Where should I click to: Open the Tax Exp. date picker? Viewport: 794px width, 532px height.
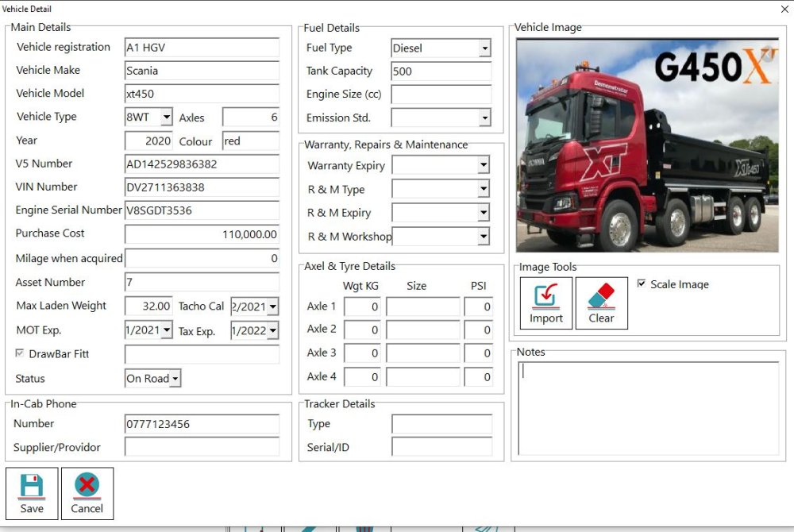click(x=273, y=330)
